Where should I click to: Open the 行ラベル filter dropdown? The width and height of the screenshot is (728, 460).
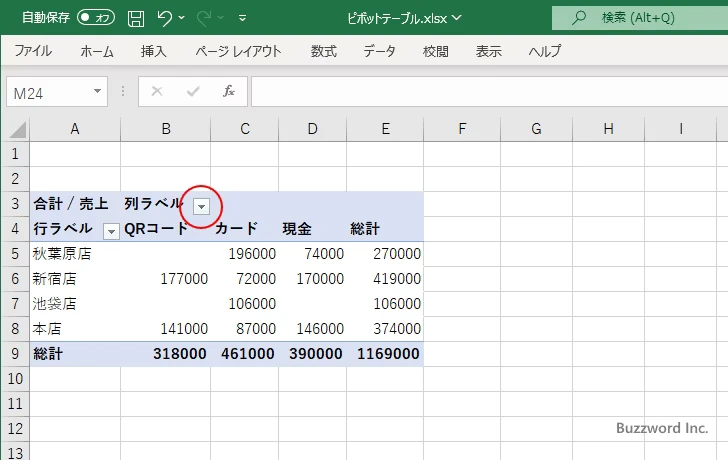(x=111, y=231)
